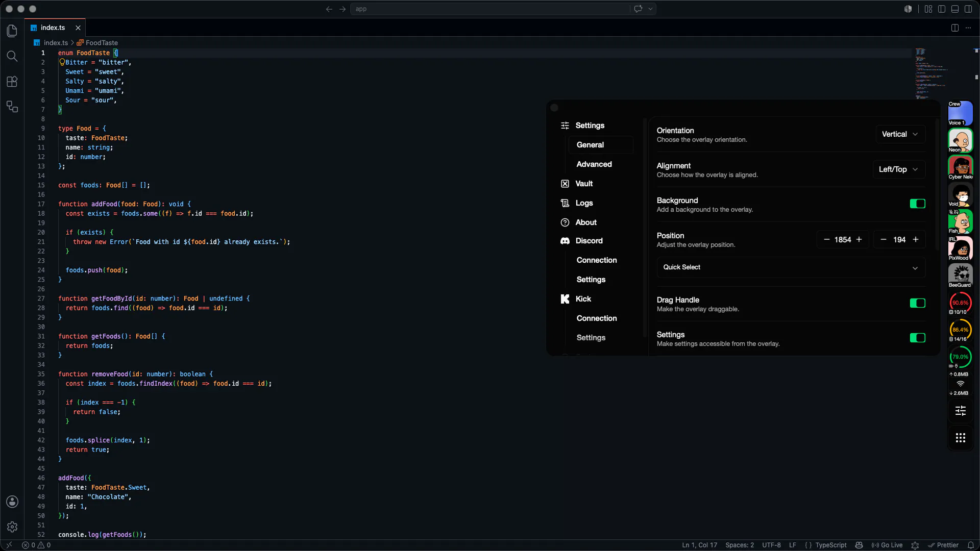The height and width of the screenshot is (551, 980).
Task: Toggle the Settings accessible from overlay switch
Action: coord(917,338)
